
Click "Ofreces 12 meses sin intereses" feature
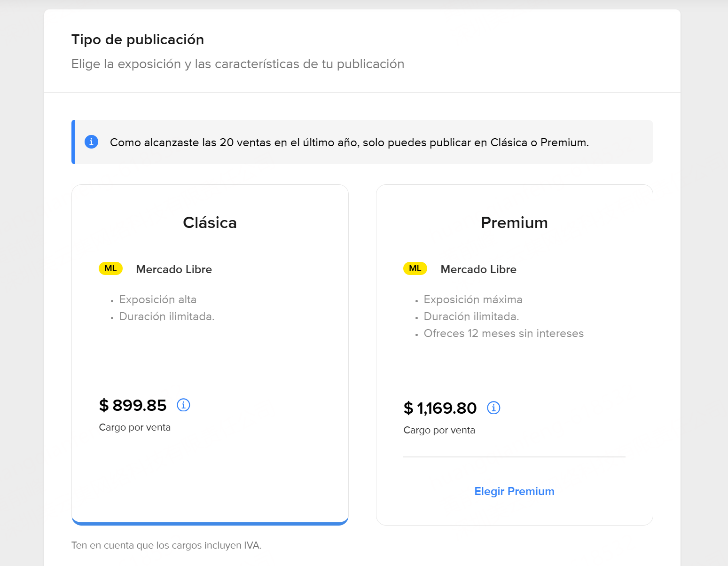[503, 333]
